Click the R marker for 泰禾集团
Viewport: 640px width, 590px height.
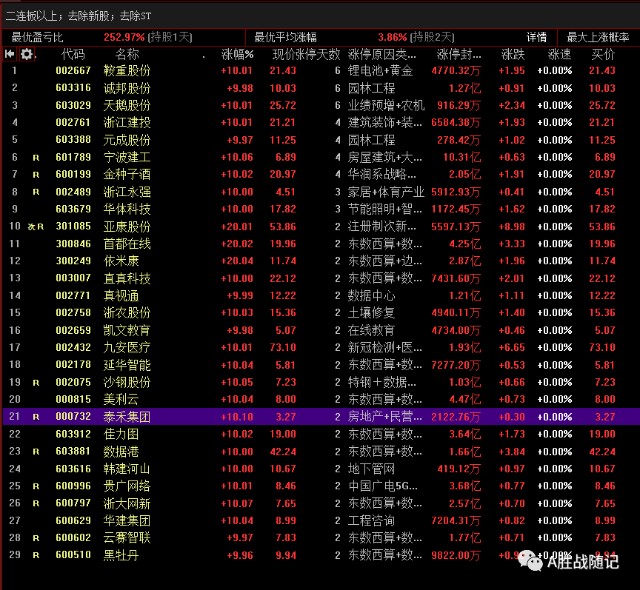[36, 417]
